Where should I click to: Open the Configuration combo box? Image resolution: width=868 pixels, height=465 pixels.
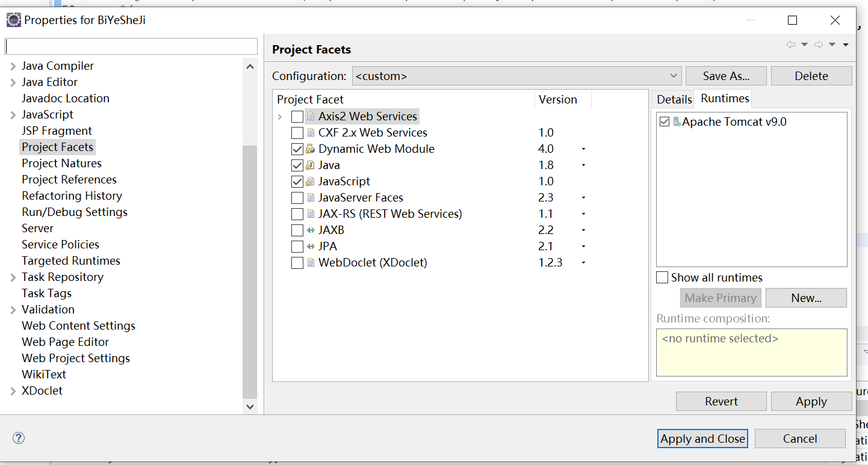pyautogui.click(x=516, y=76)
